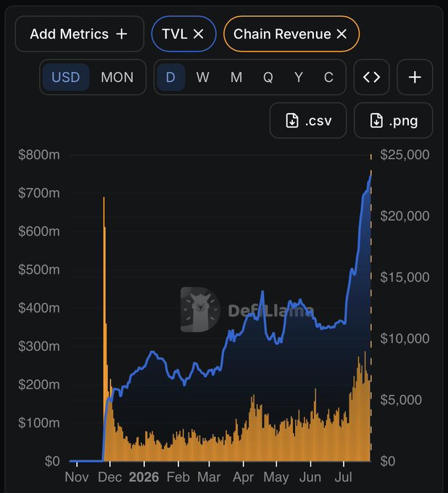
Task: Click the $800m left axis label
Action: coord(39,154)
